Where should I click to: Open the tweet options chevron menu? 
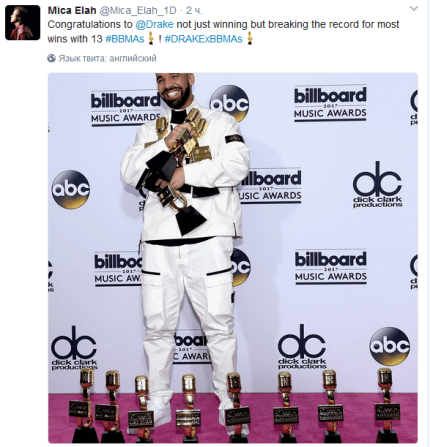(414, 9)
